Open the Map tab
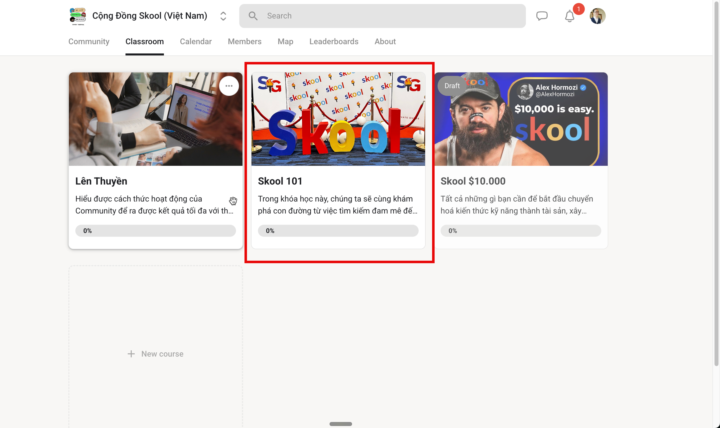 pyautogui.click(x=285, y=41)
